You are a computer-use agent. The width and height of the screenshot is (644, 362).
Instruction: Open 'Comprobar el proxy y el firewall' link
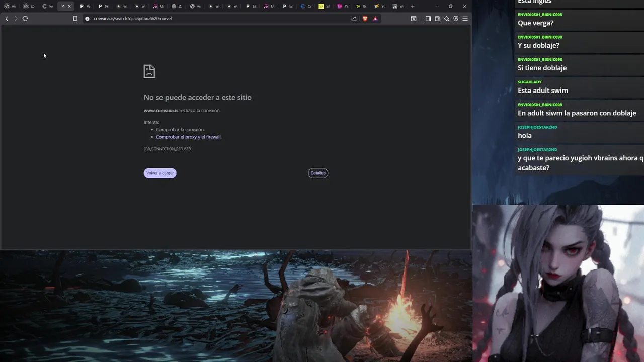pos(189,137)
